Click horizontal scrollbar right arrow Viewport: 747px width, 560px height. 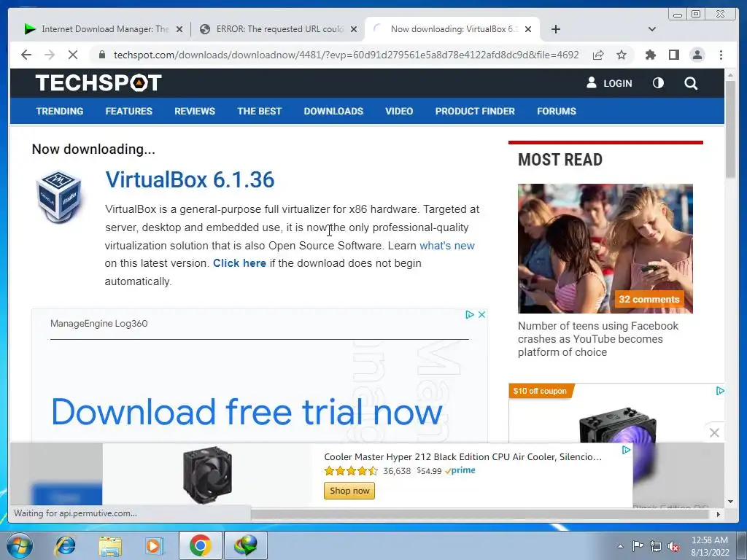tap(719, 514)
